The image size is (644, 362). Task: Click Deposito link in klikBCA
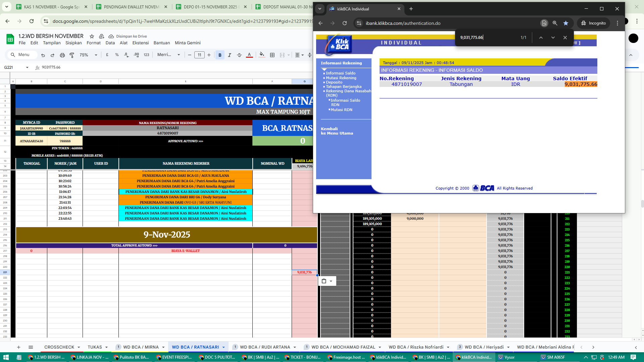click(334, 82)
